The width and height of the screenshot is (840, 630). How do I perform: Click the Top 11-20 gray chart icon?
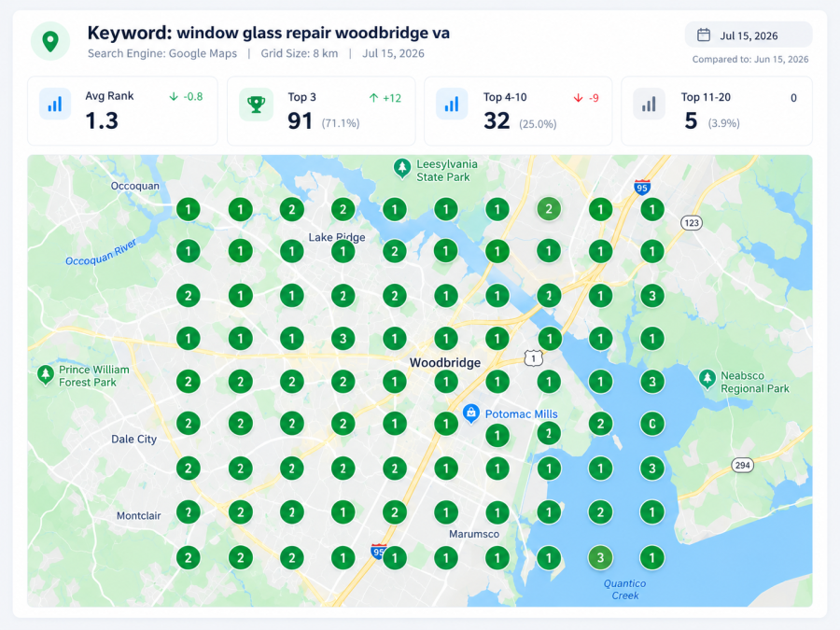coord(649,104)
